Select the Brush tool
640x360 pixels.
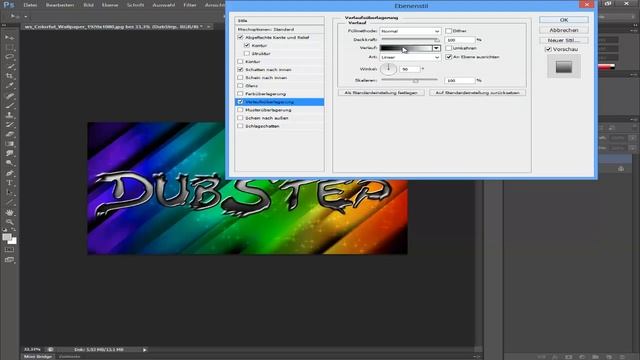9,106
